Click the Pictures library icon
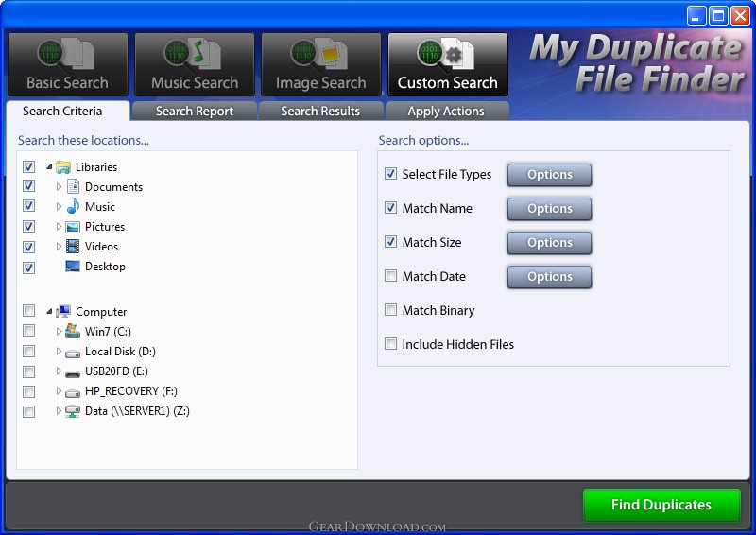 (73, 227)
